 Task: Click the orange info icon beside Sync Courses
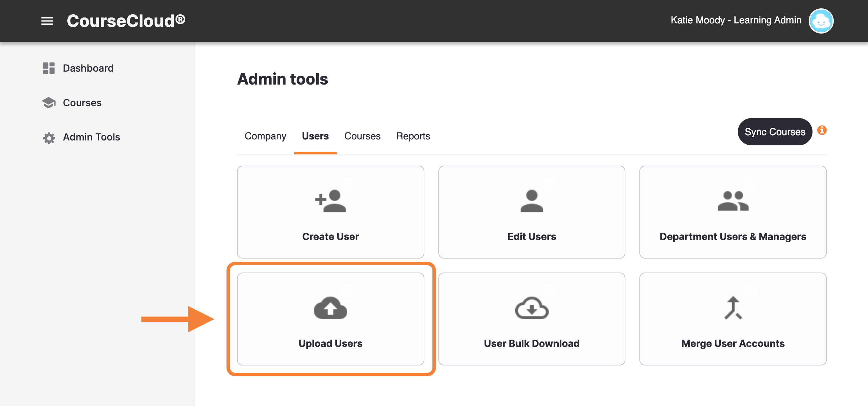[x=822, y=130]
